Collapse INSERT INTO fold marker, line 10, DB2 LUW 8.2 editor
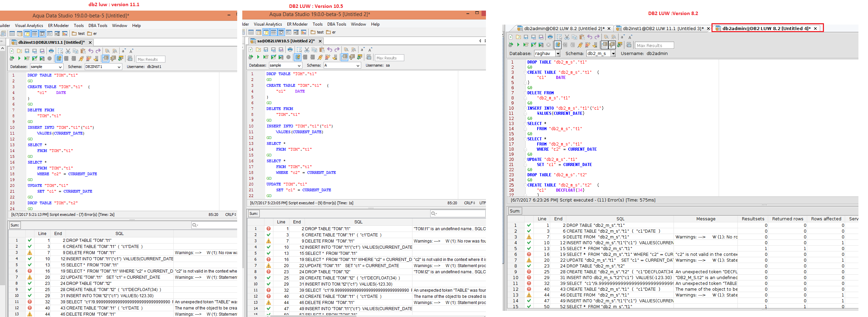Viewport: 868px width, 317px height. [525, 108]
